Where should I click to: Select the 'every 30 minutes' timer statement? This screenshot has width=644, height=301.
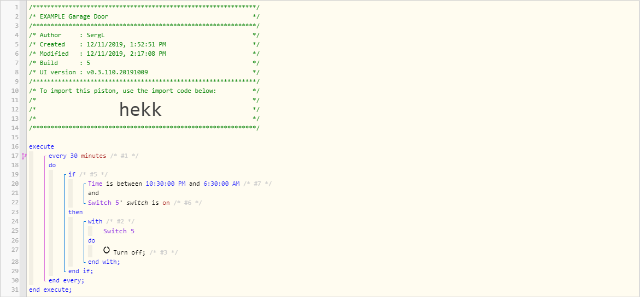tap(77, 156)
